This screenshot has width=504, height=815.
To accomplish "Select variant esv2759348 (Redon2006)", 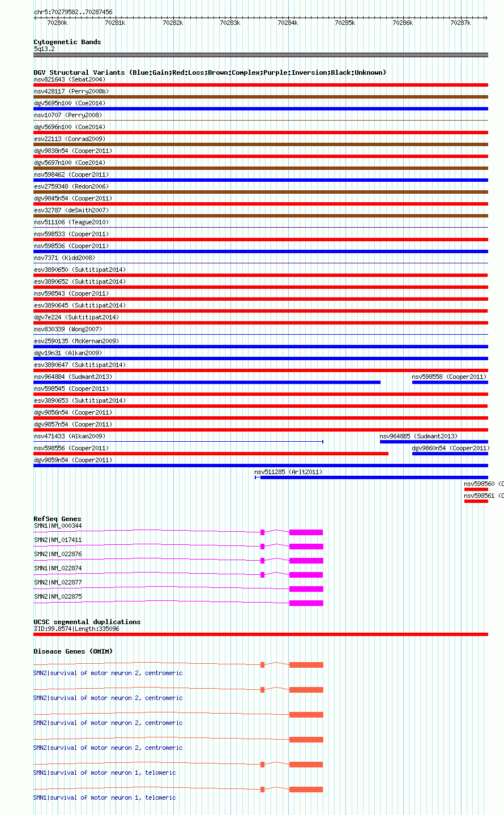I will (71, 186).
